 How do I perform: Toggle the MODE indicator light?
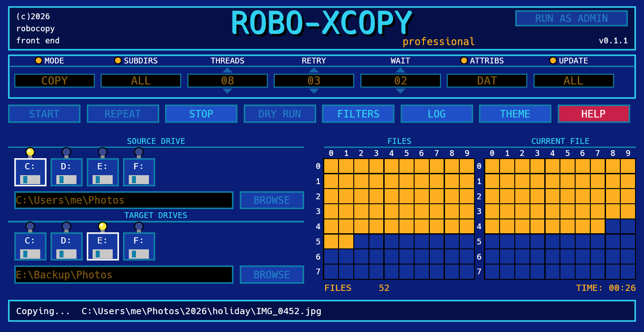point(39,60)
